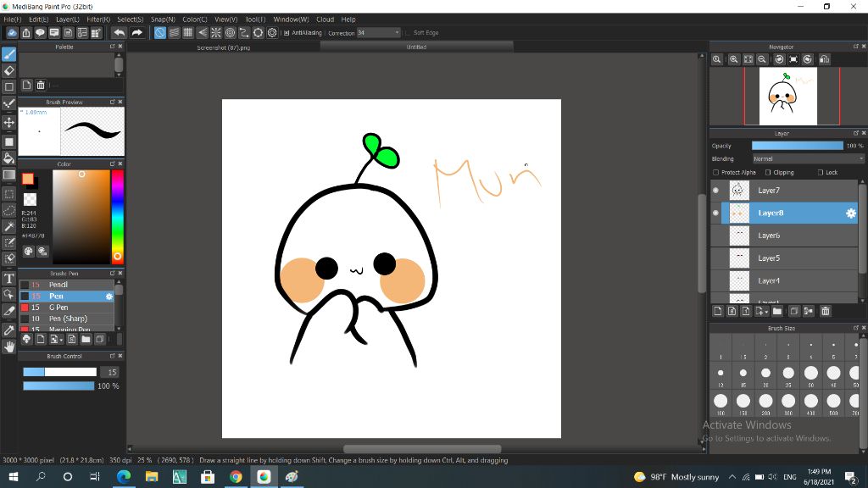Turn on the grid snap icon

(187, 33)
